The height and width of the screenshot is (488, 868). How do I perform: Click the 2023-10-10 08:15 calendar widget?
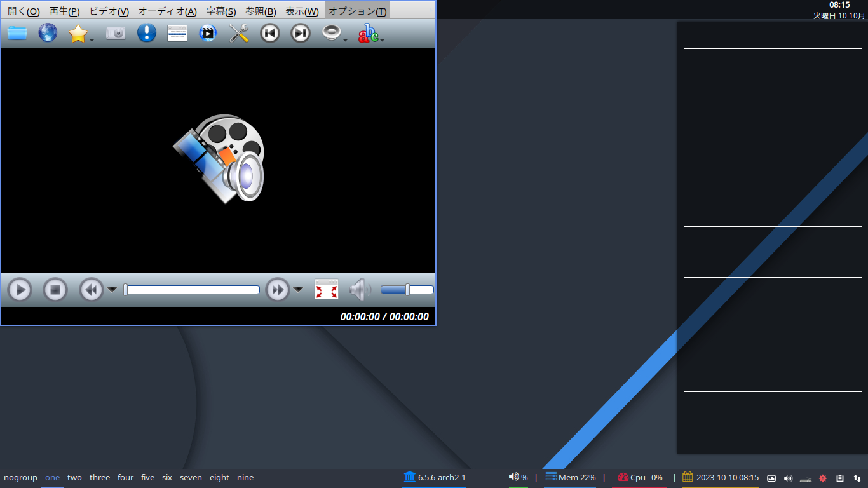(x=721, y=477)
